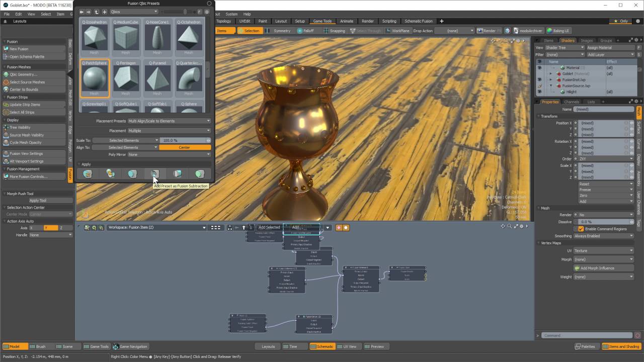Click the New Fusion button

coord(34,49)
